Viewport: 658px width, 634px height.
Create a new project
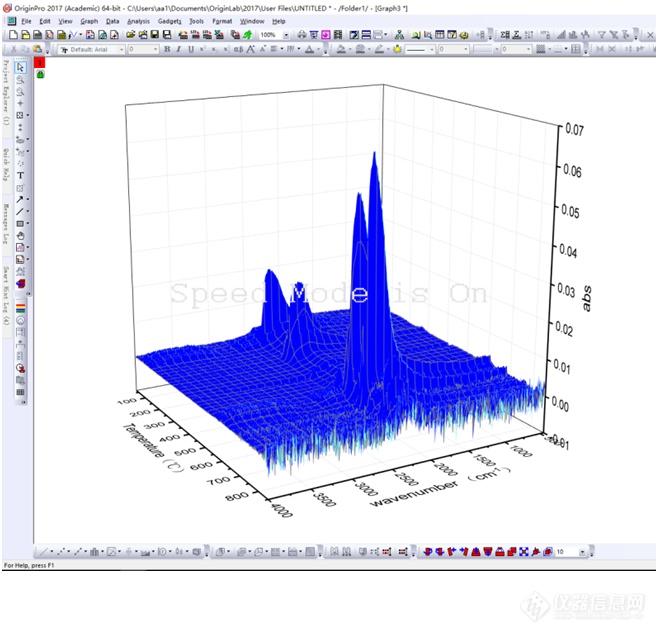13,35
